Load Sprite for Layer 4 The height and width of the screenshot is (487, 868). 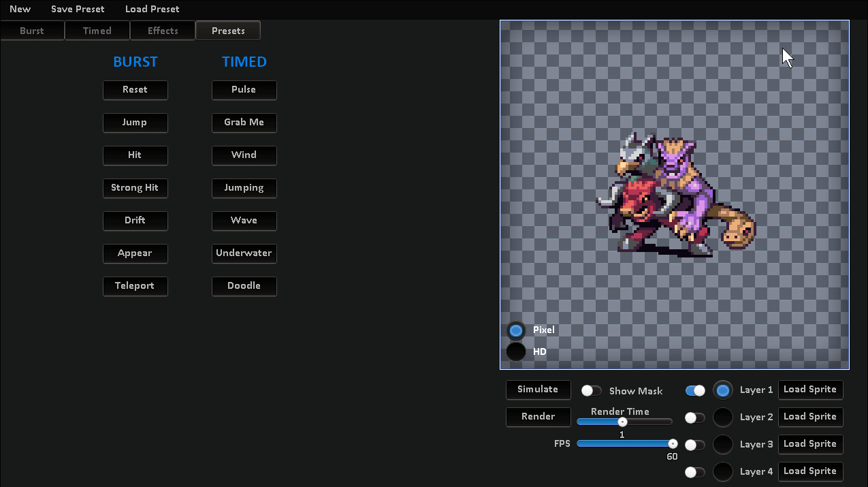coord(810,471)
